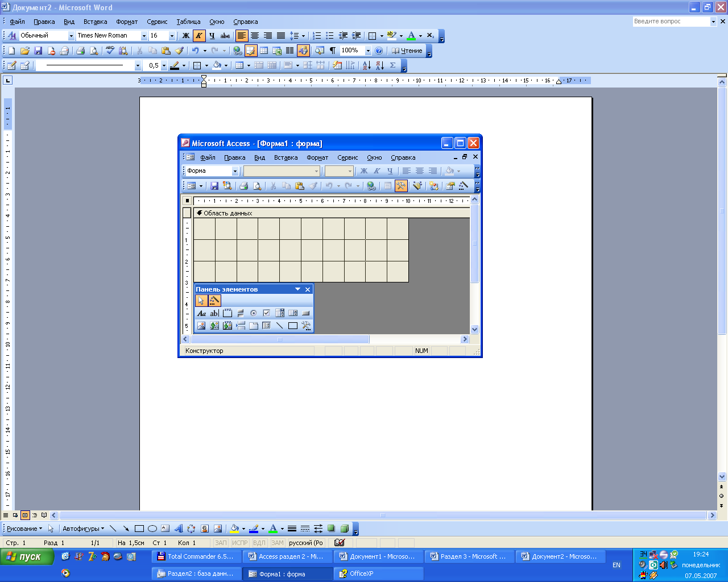Justify text alignment in Word toolbar
The image size is (728, 582).
pos(281,36)
